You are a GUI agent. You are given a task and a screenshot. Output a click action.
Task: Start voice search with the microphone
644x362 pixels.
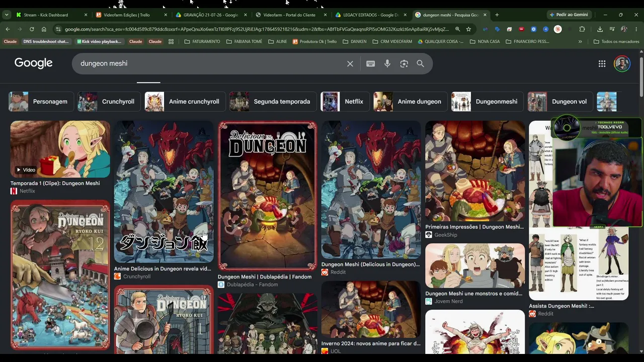coord(387,64)
